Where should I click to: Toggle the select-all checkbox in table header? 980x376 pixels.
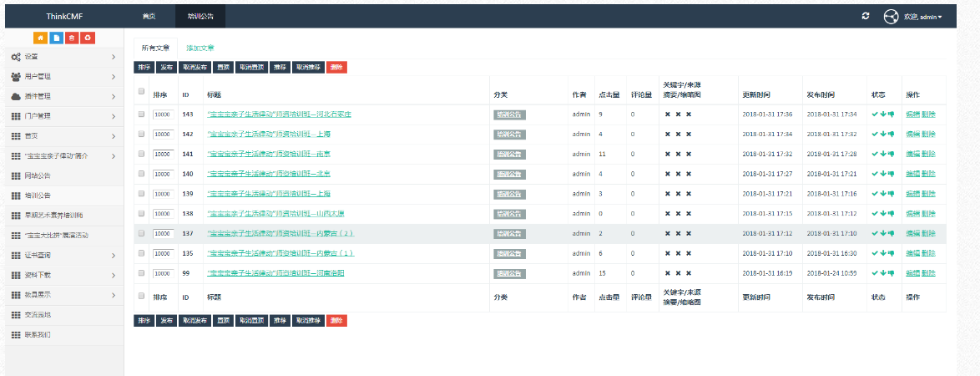pos(141,92)
